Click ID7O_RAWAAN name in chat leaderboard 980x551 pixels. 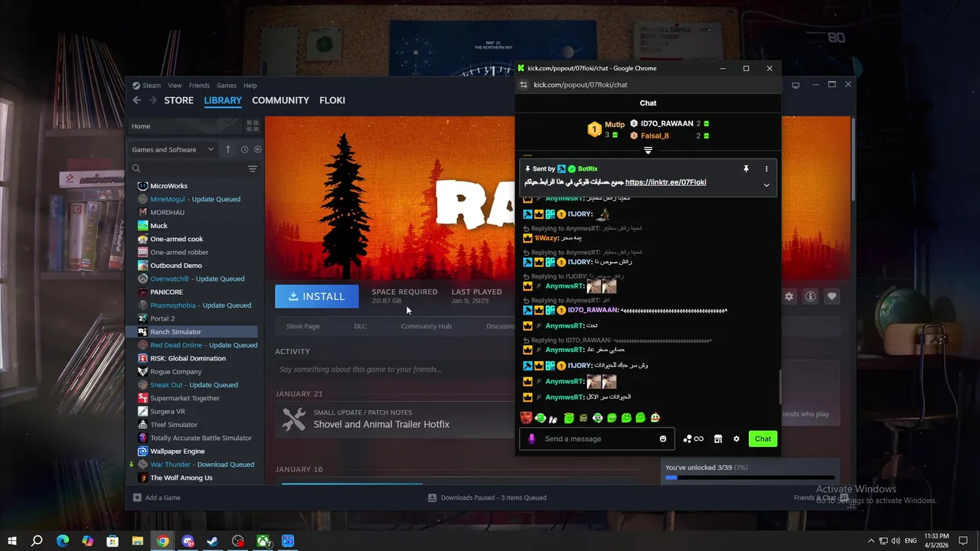tap(667, 123)
